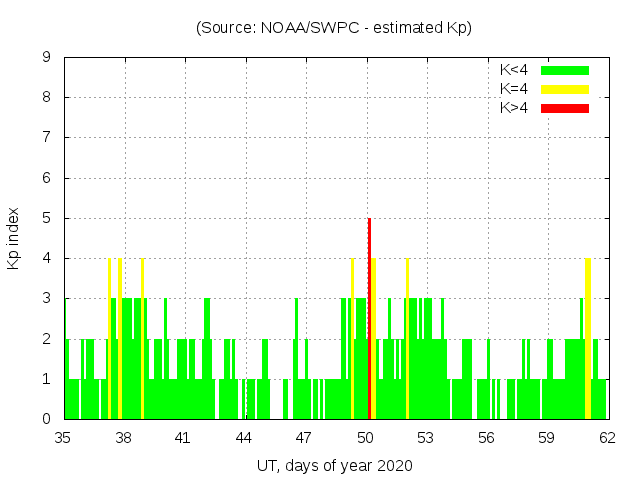Click the y-axis tick label 9
The image size is (640, 480).
click(47, 58)
